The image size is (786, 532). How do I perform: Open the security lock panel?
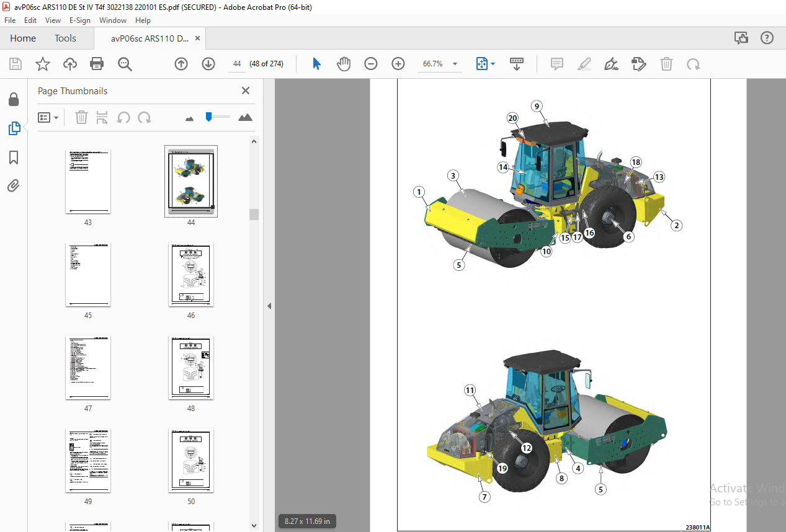tap(14, 99)
